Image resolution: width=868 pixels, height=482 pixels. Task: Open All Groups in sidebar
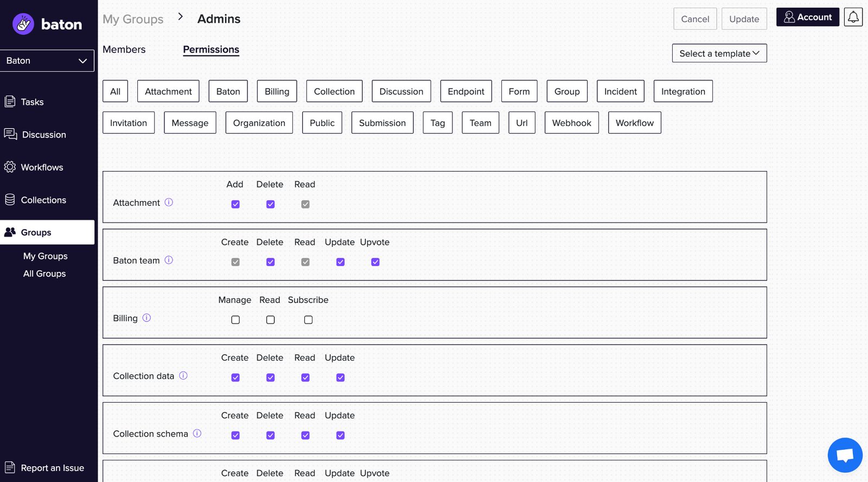(44, 274)
